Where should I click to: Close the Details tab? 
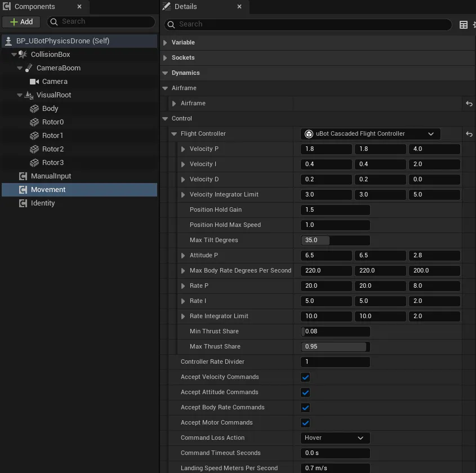[x=239, y=6]
